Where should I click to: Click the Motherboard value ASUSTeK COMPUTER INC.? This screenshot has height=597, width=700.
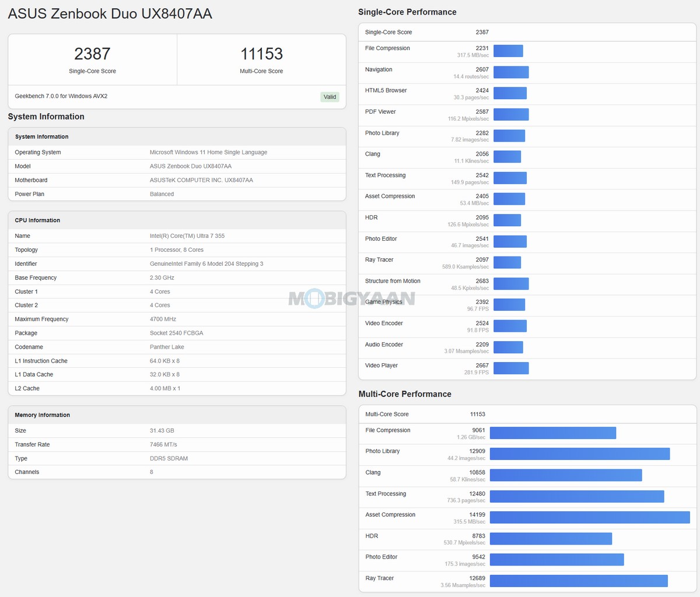click(x=201, y=180)
